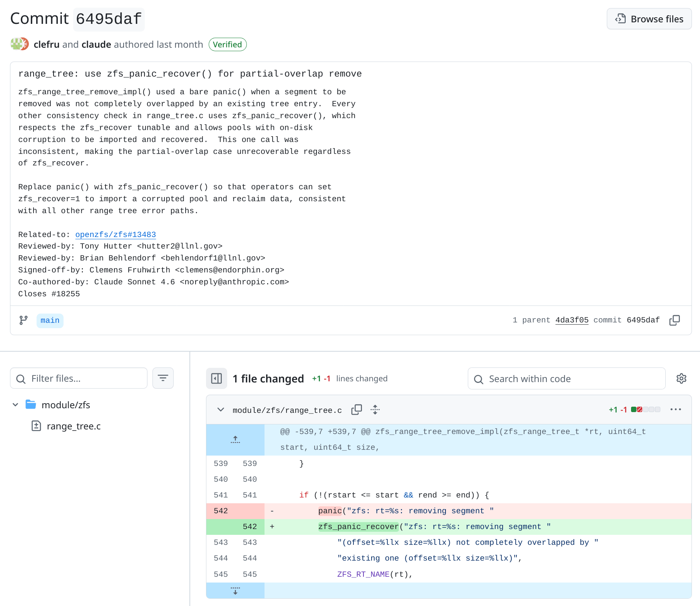The height and width of the screenshot is (606, 700).
Task: Toggle the file tree sidebar panel
Action: 216,379
